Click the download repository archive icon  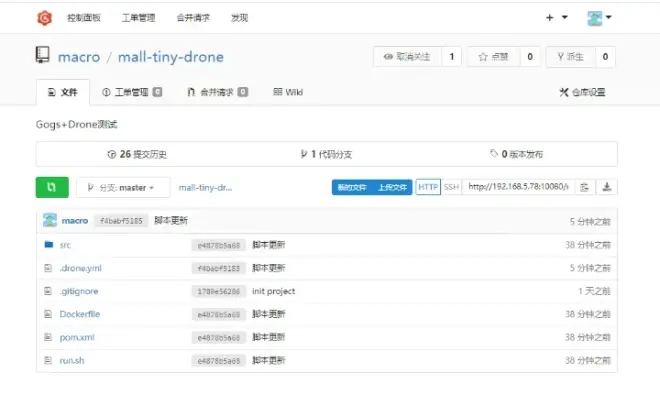click(x=607, y=187)
